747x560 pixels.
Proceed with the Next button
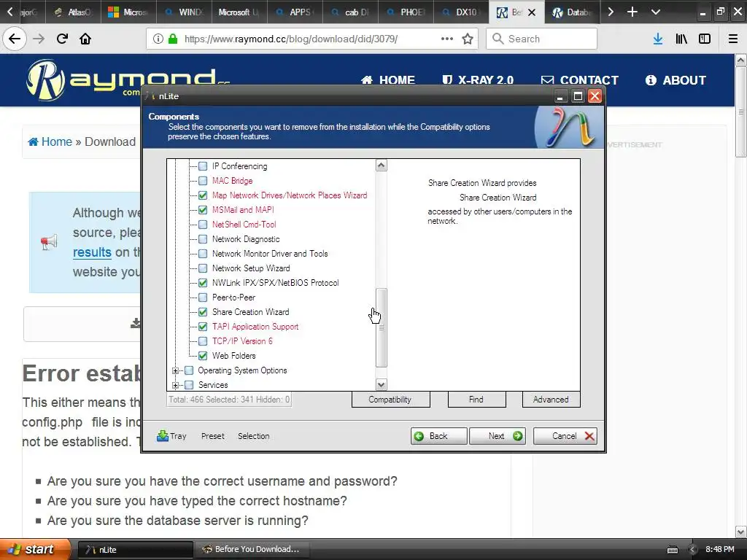pyautogui.click(x=498, y=436)
